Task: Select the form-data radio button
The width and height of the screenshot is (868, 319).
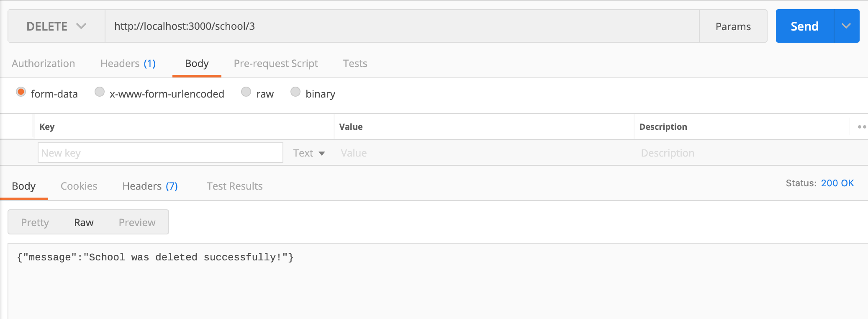Action: [21, 92]
